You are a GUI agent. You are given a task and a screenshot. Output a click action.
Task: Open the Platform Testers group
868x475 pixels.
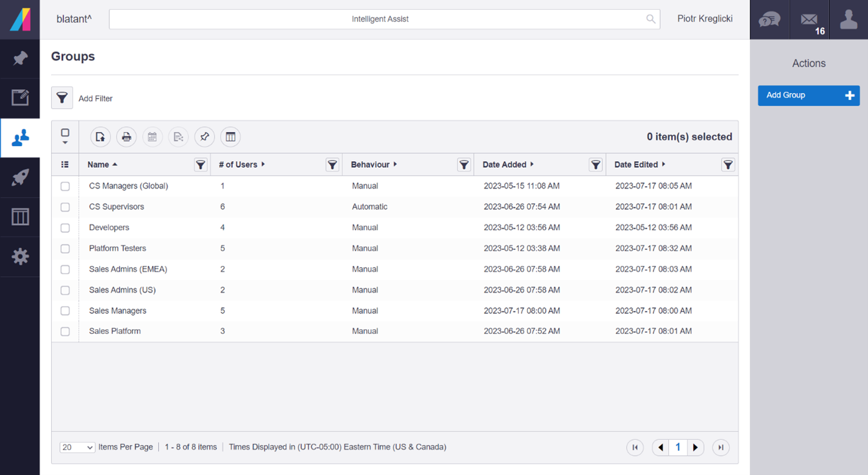117,248
